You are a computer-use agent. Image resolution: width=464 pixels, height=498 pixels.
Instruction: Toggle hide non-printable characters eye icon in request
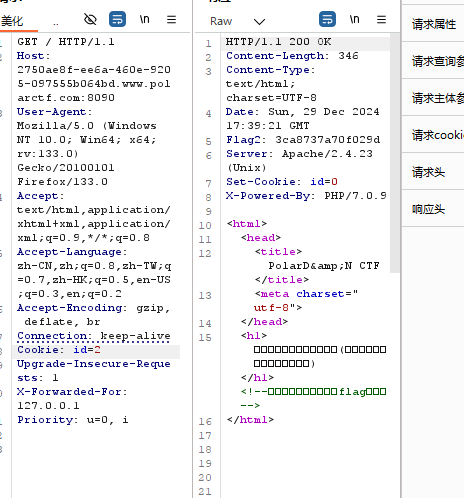click(x=90, y=19)
